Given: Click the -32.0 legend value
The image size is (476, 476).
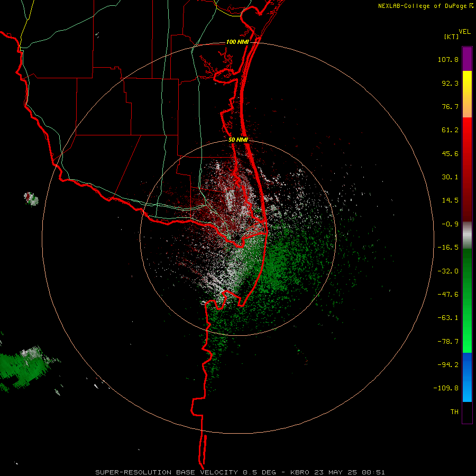Looking at the screenshot, I should point(448,271).
